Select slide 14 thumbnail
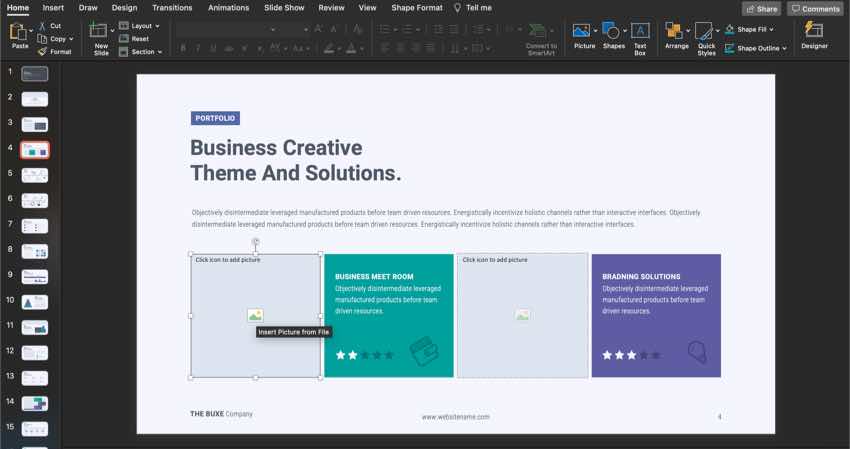This screenshot has height=449, width=850. [x=35, y=403]
